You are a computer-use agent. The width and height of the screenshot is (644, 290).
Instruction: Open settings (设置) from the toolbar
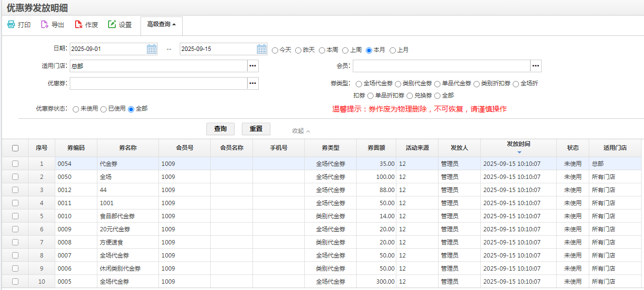coord(112,24)
